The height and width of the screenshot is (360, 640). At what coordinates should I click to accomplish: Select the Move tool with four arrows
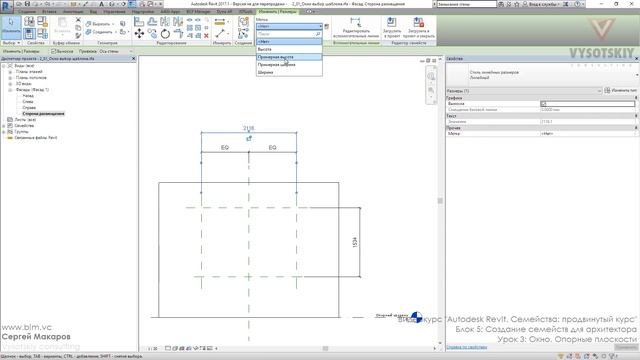pyautogui.click(x=139, y=33)
